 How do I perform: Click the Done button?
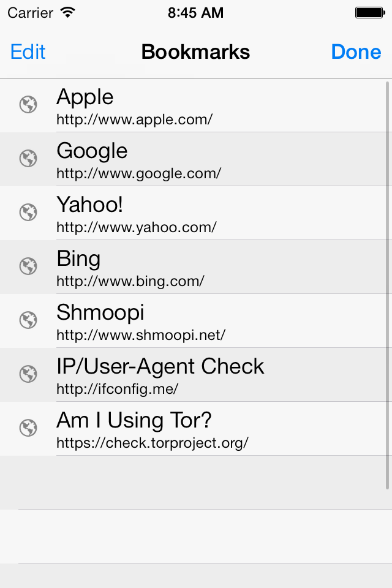(356, 51)
